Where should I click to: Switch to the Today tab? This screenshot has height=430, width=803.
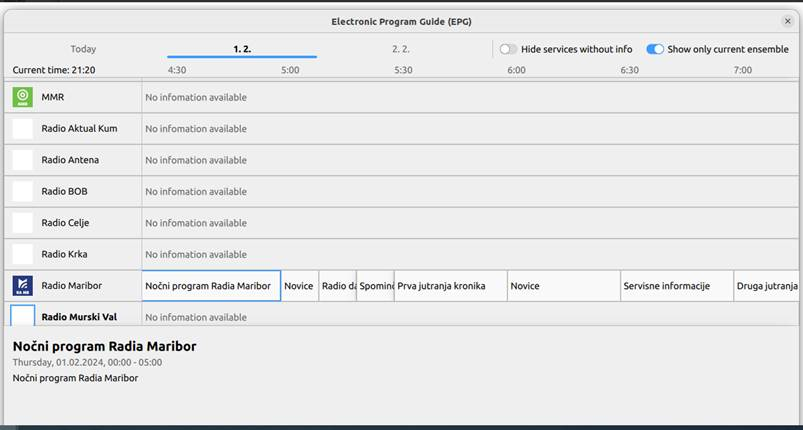pos(83,49)
